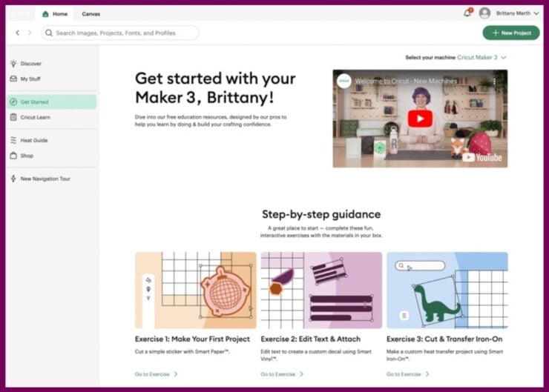Start a New Project
549x392 pixels.
click(511, 33)
